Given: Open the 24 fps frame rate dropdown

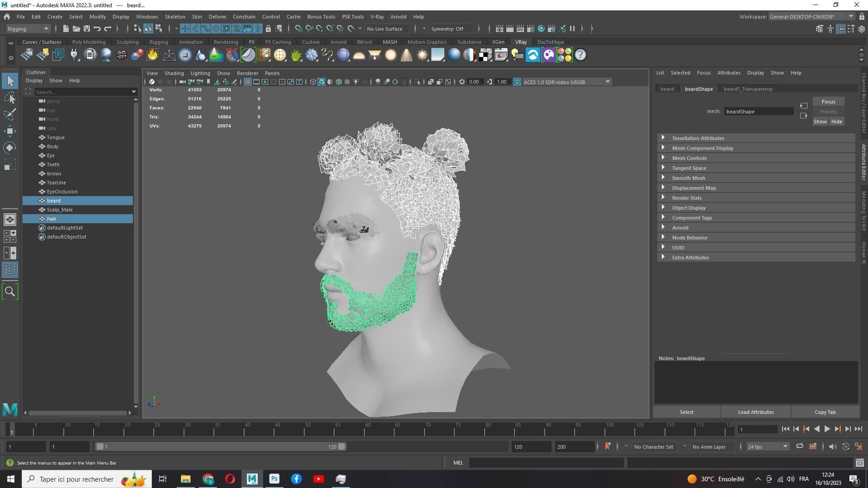Looking at the screenshot, I should pos(767,447).
